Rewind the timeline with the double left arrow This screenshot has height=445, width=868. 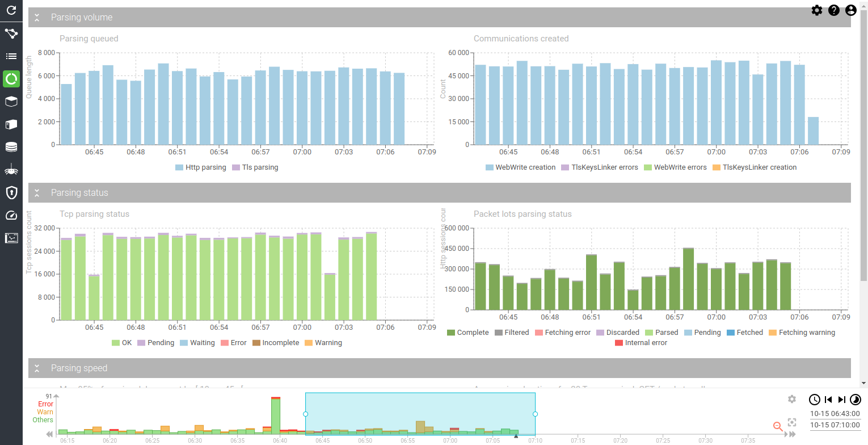[50, 434]
